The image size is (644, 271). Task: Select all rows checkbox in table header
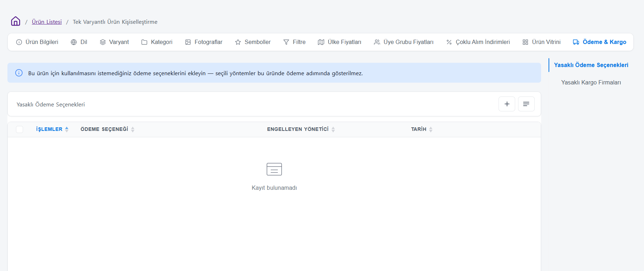(x=20, y=129)
